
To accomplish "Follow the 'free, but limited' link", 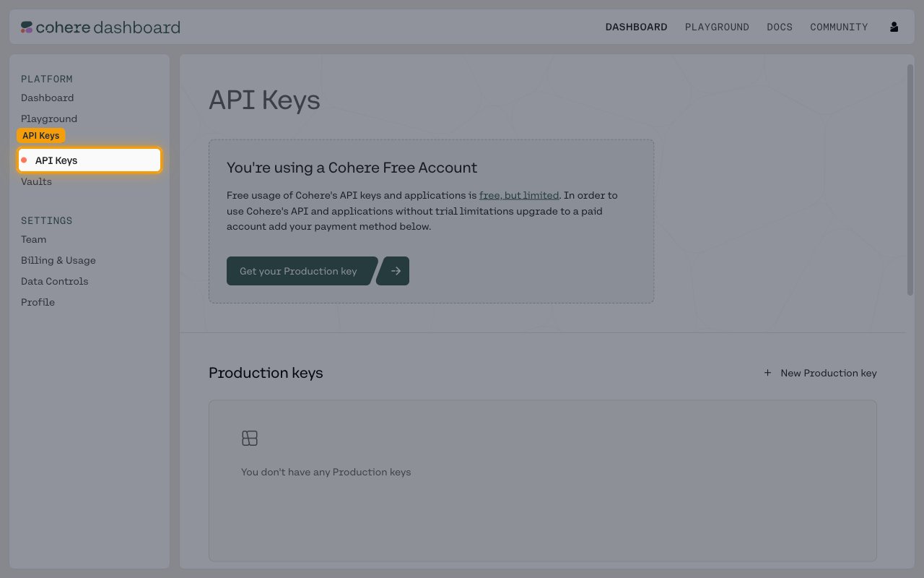I will click(x=519, y=195).
